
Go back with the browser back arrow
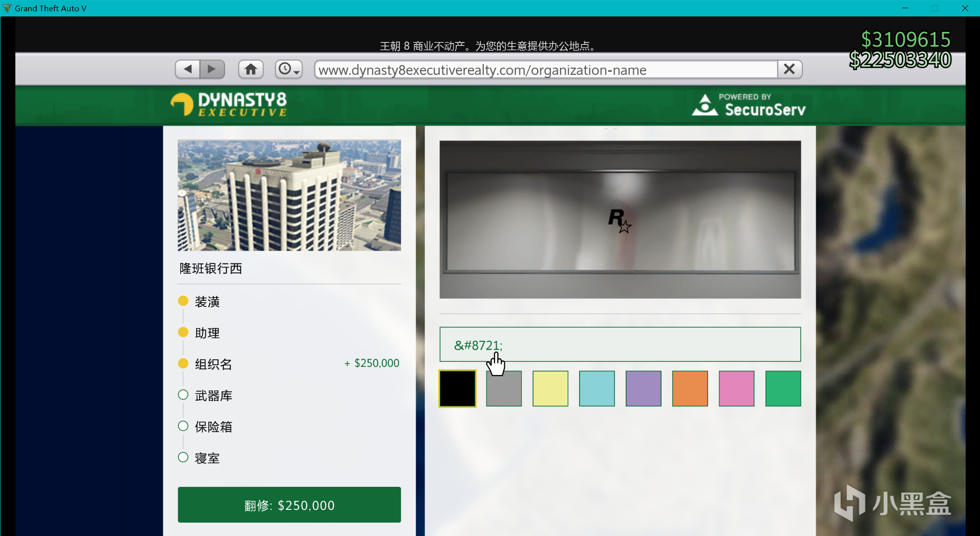tap(188, 69)
